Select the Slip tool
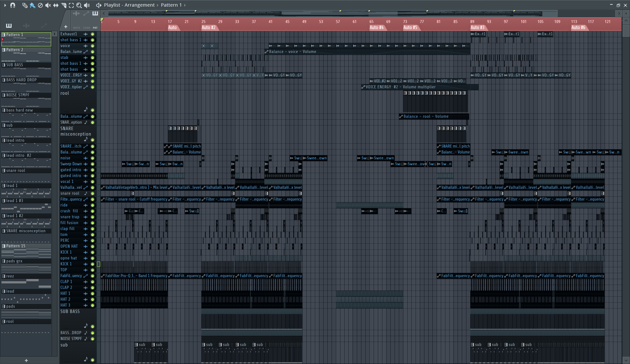Screen dimensions: 630x364 click(56, 5)
